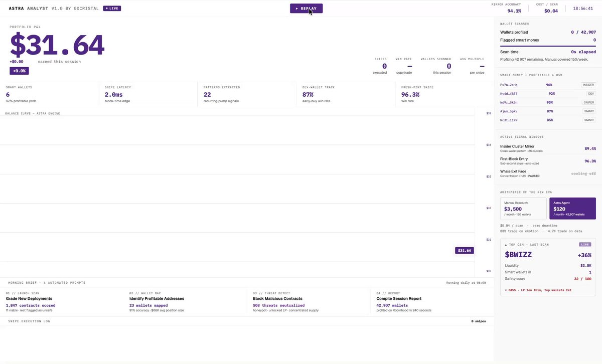Click the wallet address Px7n…2cHq

tap(508, 85)
